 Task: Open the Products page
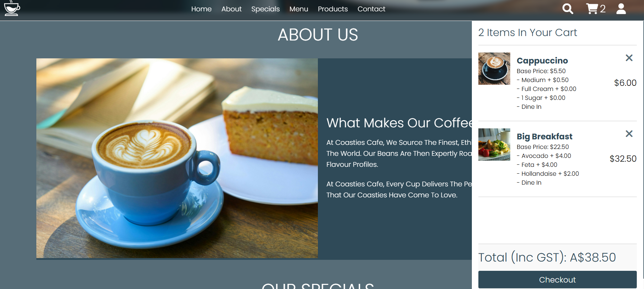point(333,9)
